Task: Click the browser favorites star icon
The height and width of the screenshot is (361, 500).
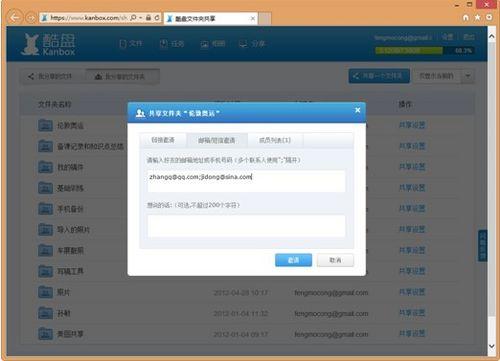Action: click(478, 17)
